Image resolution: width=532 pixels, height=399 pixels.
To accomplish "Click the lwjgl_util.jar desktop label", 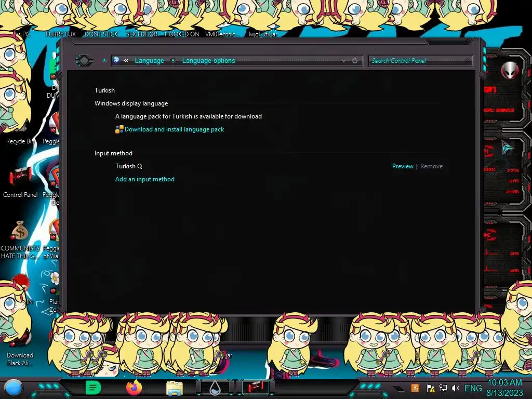I will coord(263,34).
